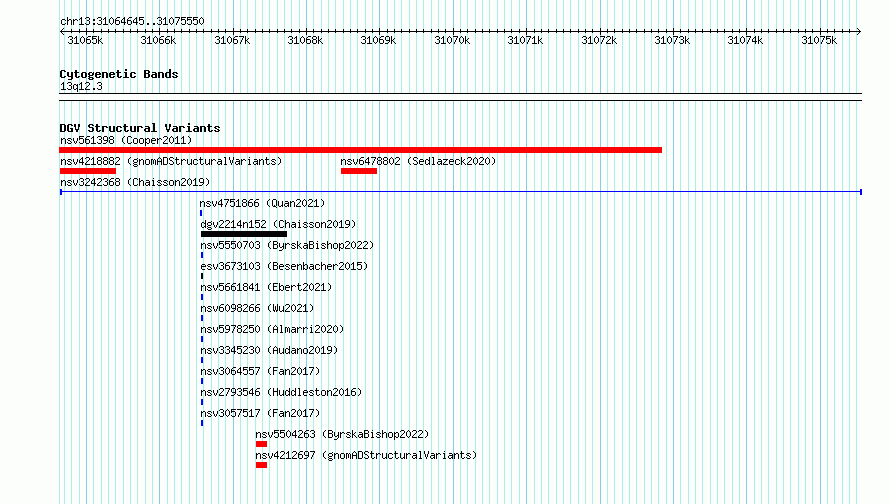Open nsv5978250 (Almarri2020) label
Screen dimensions: 890x504
point(272,329)
